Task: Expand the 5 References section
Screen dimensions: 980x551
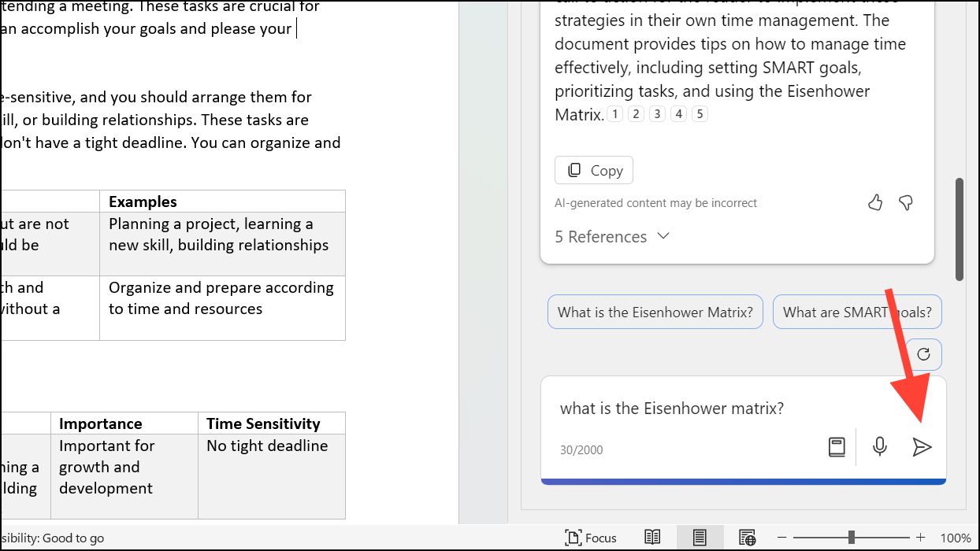Action: click(612, 237)
